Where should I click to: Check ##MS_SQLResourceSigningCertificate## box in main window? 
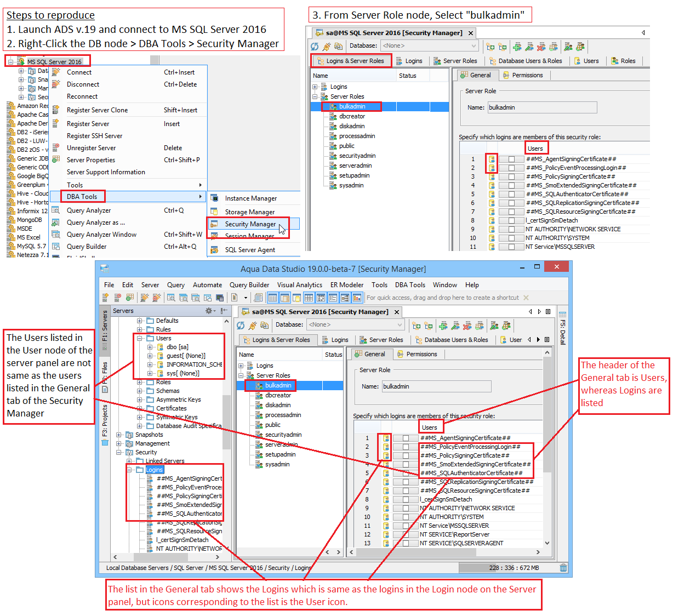pyautogui.click(x=406, y=490)
